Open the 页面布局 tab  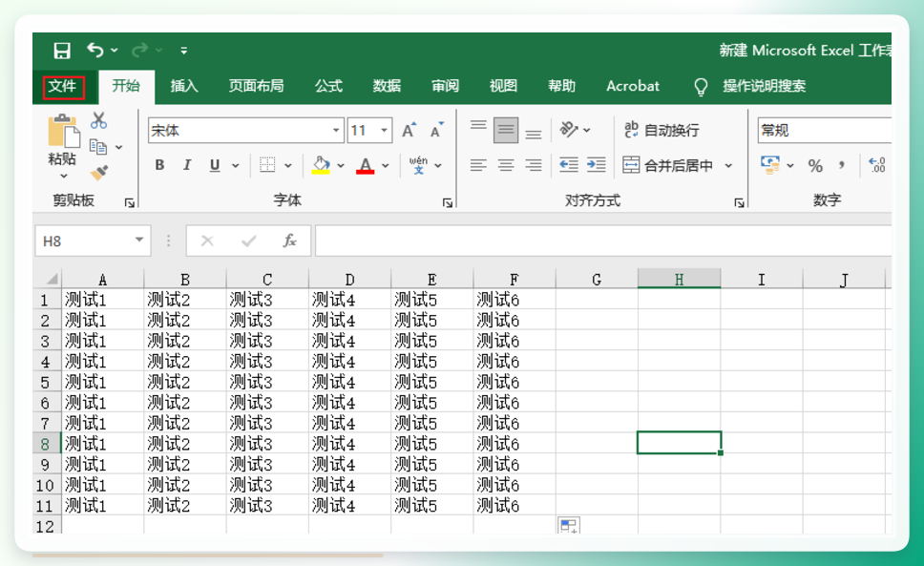(x=256, y=86)
